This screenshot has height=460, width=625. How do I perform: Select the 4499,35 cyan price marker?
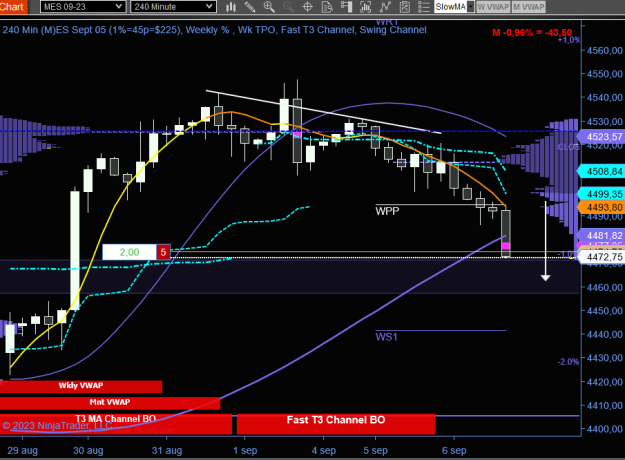coord(601,194)
